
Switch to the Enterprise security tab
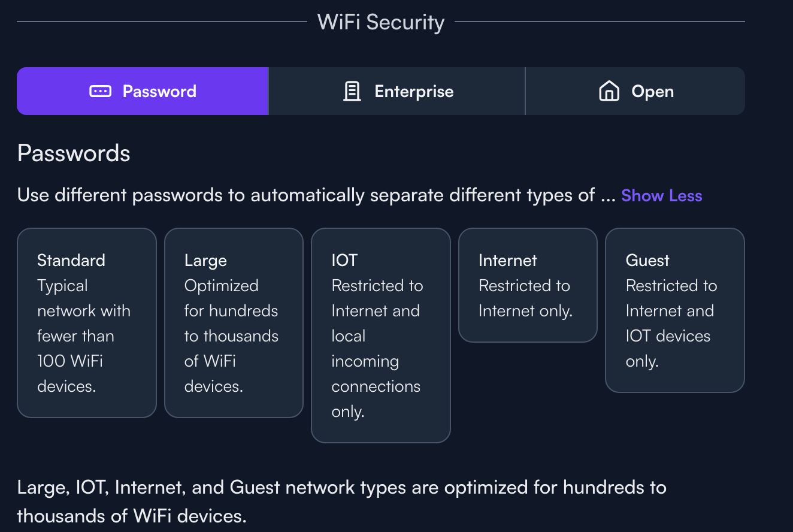[x=397, y=91]
